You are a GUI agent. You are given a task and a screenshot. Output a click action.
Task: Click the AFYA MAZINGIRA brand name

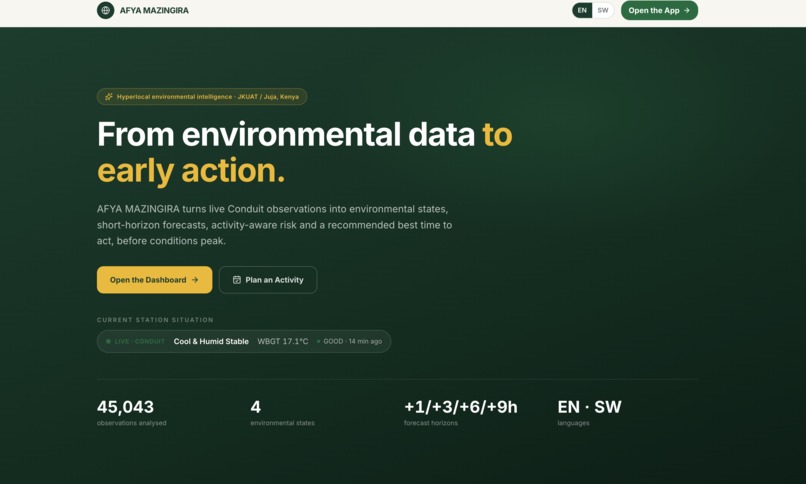click(x=154, y=10)
